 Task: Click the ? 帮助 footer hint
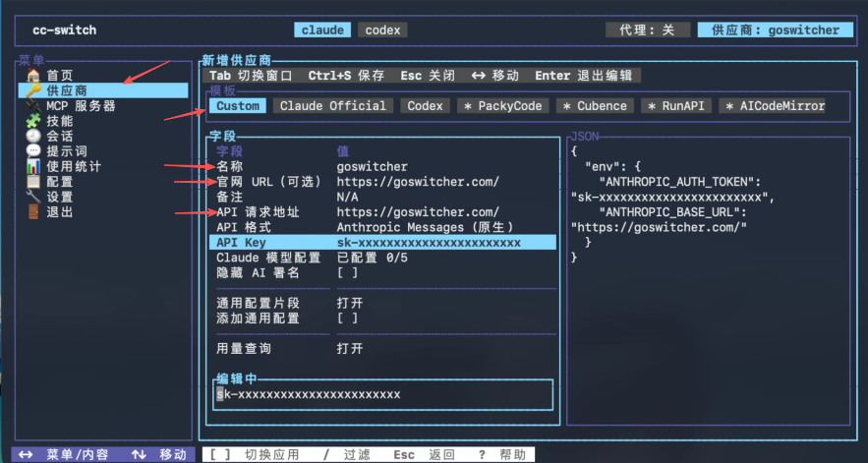point(502,455)
